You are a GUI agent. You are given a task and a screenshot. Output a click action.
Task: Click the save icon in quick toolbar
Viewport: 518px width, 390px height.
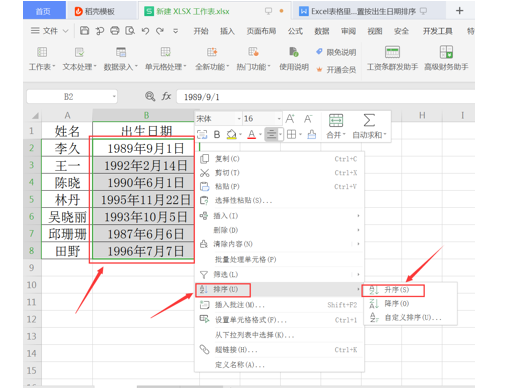point(84,31)
